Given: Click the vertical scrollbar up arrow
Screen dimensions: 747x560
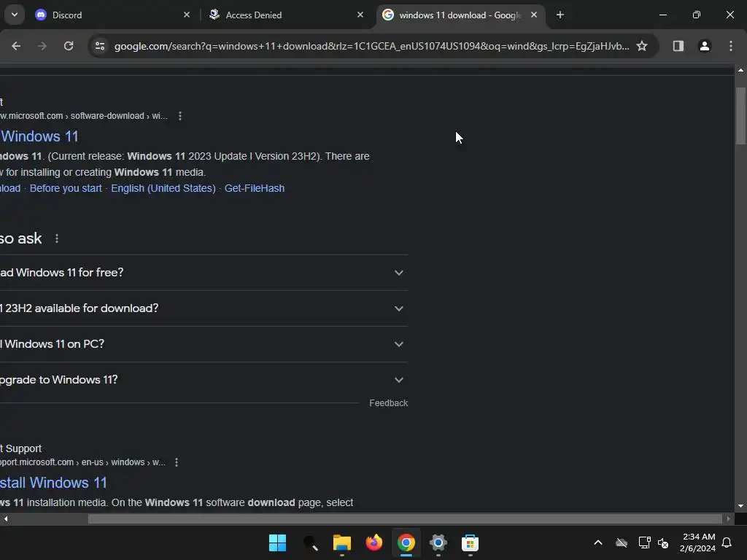Looking at the screenshot, I should [x=740, y=70].
